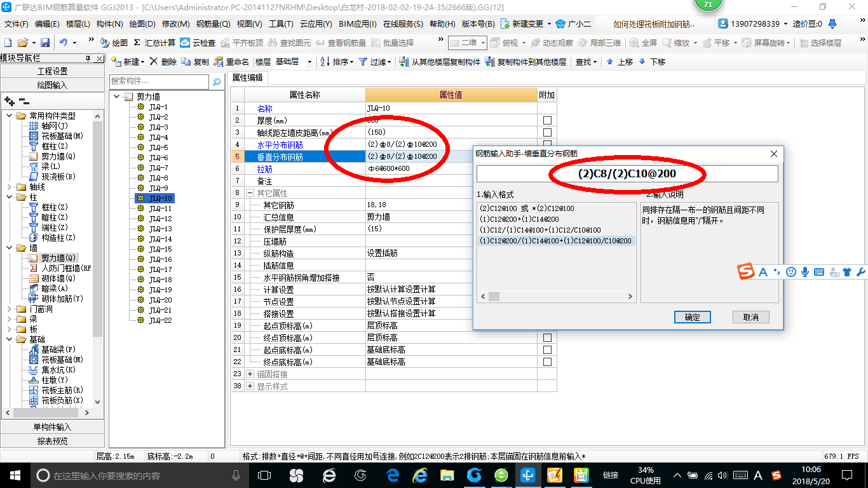Open Windows Start menu
Screen dimensions: 868x488
pos(15,475)
